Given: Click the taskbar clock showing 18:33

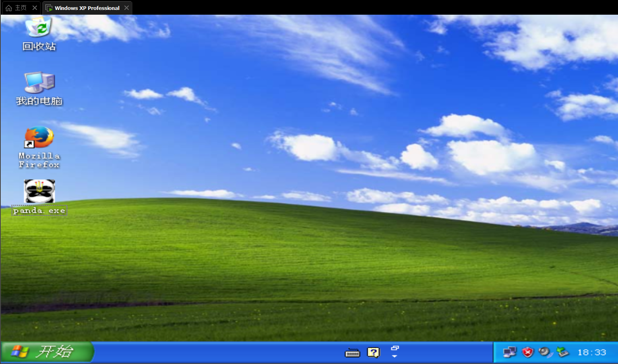Looking at the screenshot, I should (592, 352).
